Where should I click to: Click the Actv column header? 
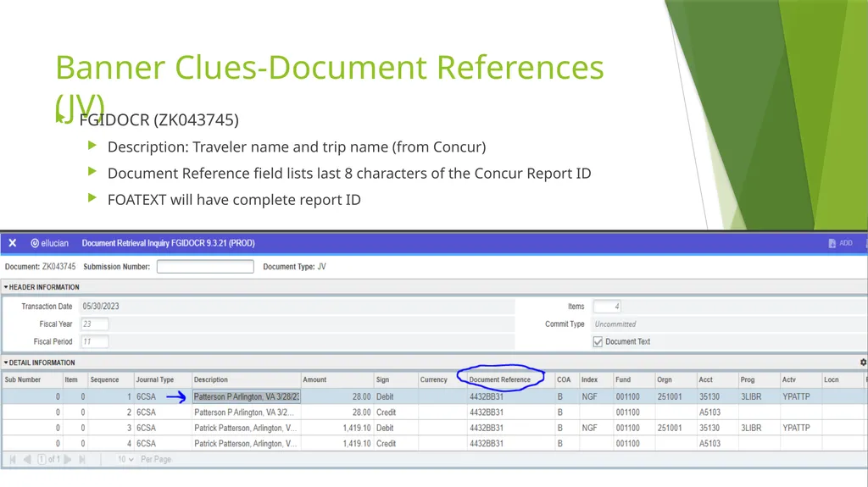[789, 379]
